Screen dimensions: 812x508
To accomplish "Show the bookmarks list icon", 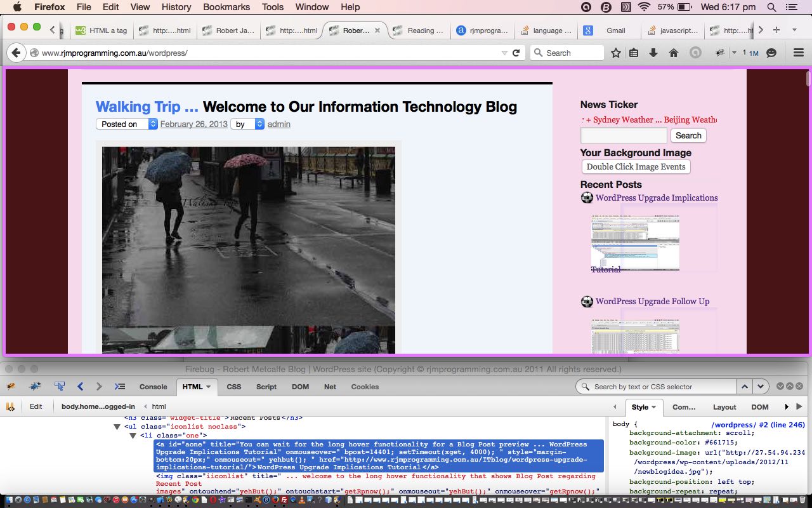I will coord(634,53).
